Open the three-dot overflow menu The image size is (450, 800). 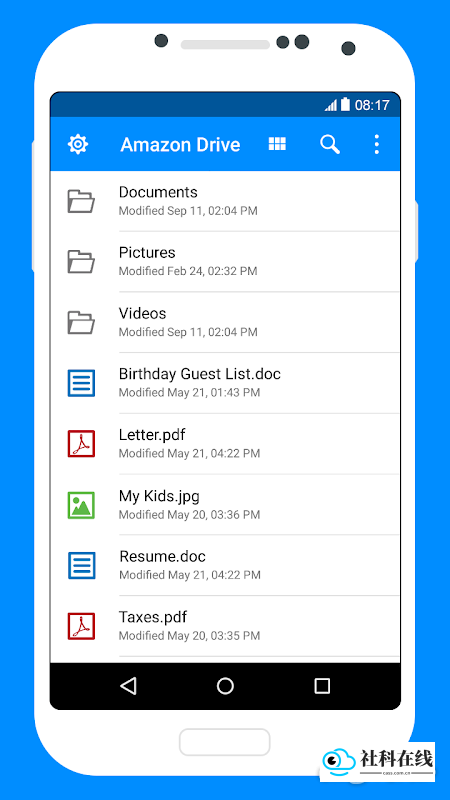point(377,144)
